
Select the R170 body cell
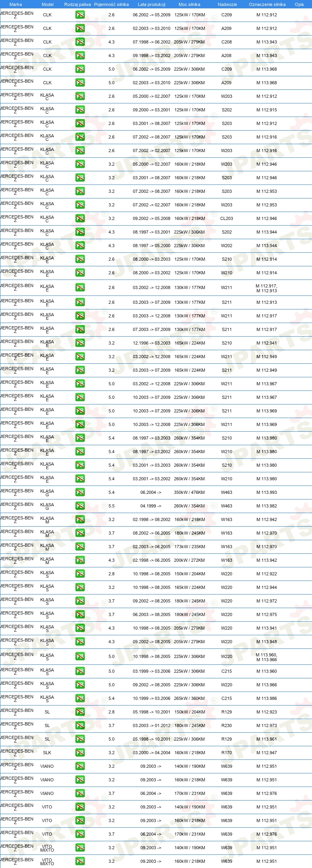(227, 753)
